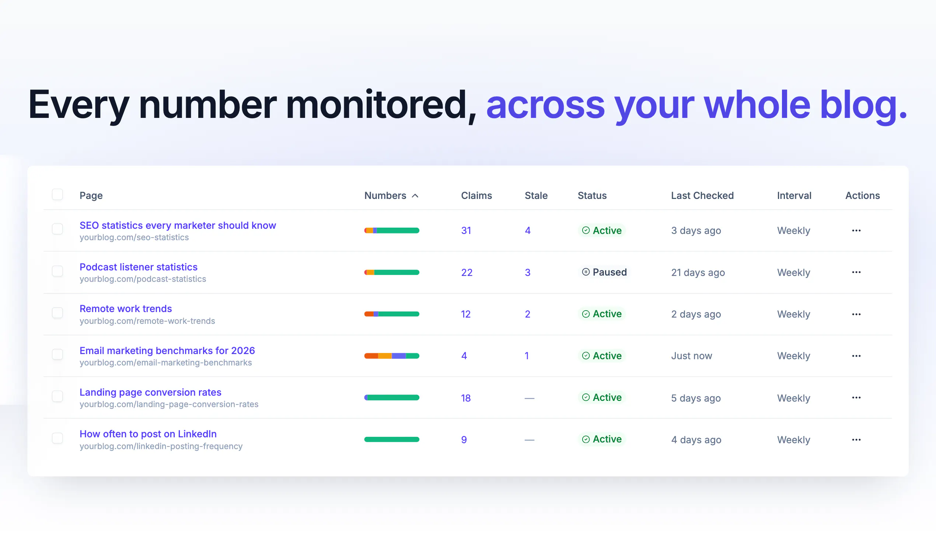Click the Interval column header
The image size is (936, 560).
tap(794, 196)
